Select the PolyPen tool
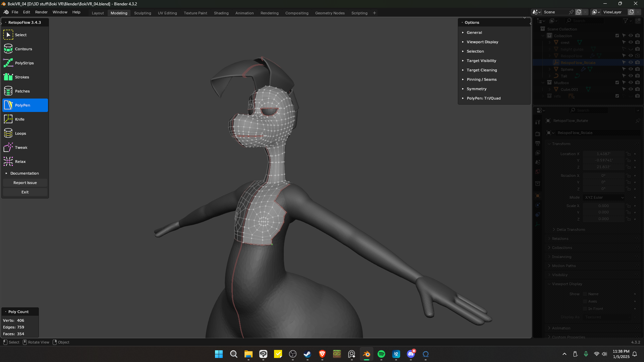This screenshot has width=644, height=362. [25, 105]
